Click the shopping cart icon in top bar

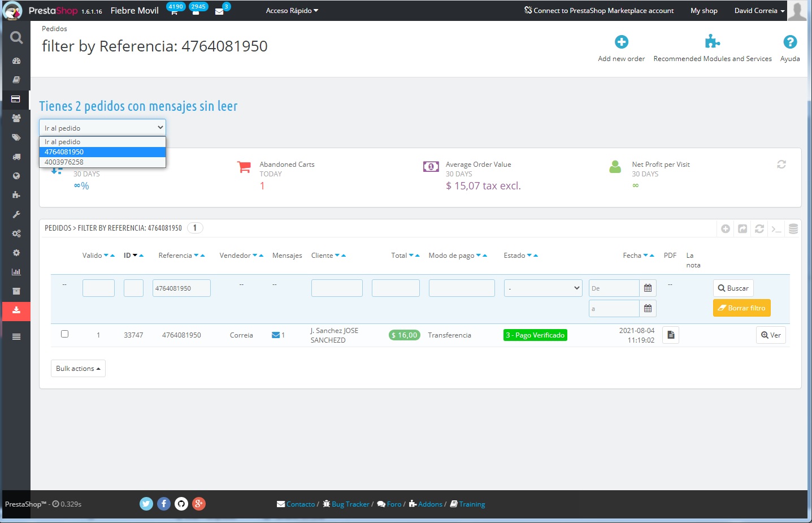[174, 12]
